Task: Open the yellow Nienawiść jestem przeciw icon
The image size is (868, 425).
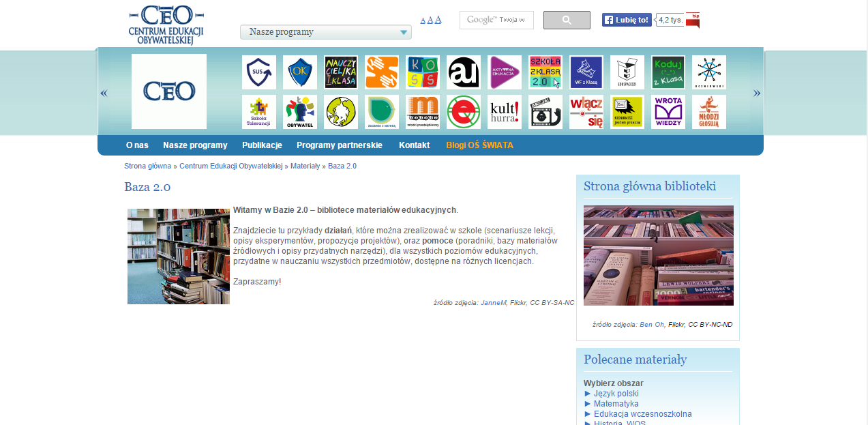Action: [627, 112]
